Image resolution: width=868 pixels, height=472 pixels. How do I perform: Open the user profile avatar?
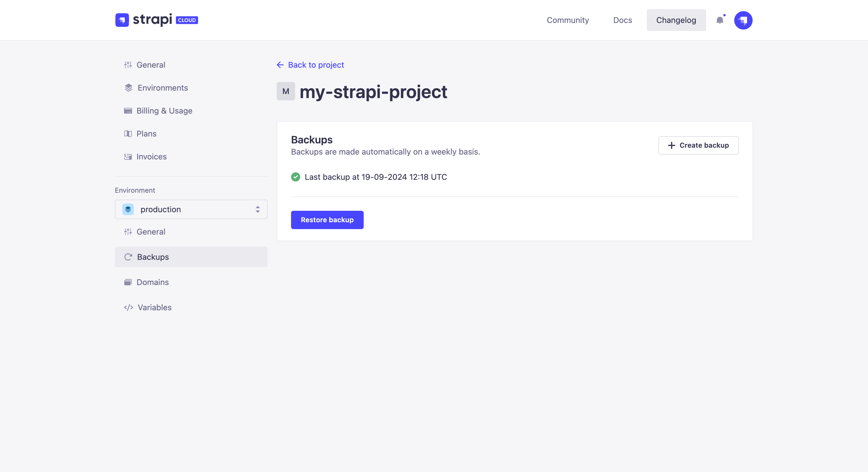click(743, 20)
